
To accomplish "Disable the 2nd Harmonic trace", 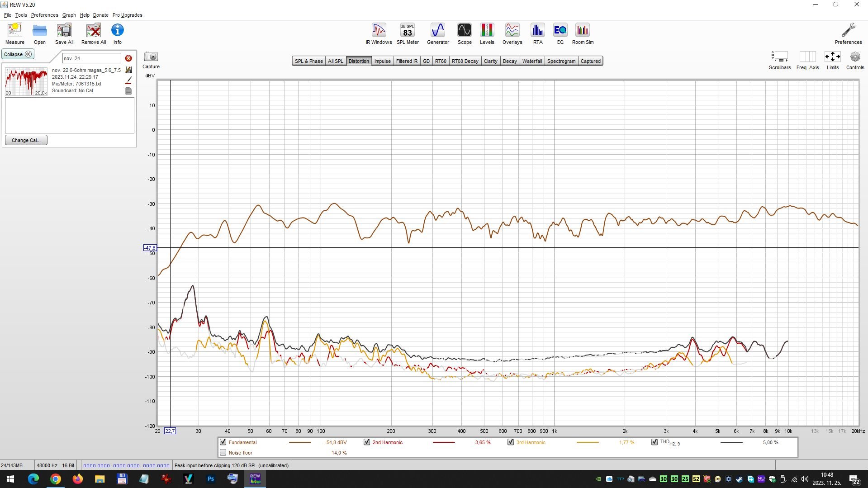I will 367,442.
